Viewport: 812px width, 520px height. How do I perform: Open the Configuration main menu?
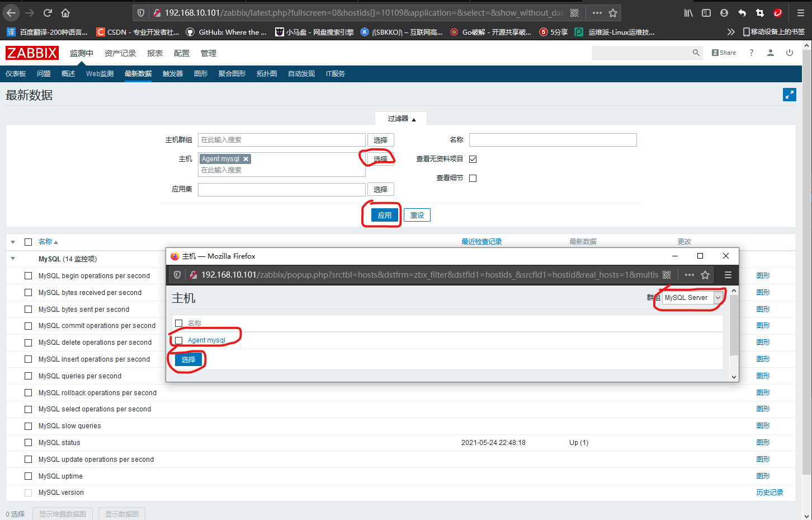pos(182,53)
